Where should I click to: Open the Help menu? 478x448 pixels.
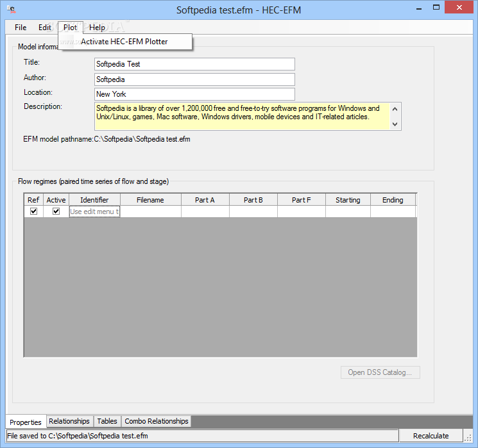[97, 28]
